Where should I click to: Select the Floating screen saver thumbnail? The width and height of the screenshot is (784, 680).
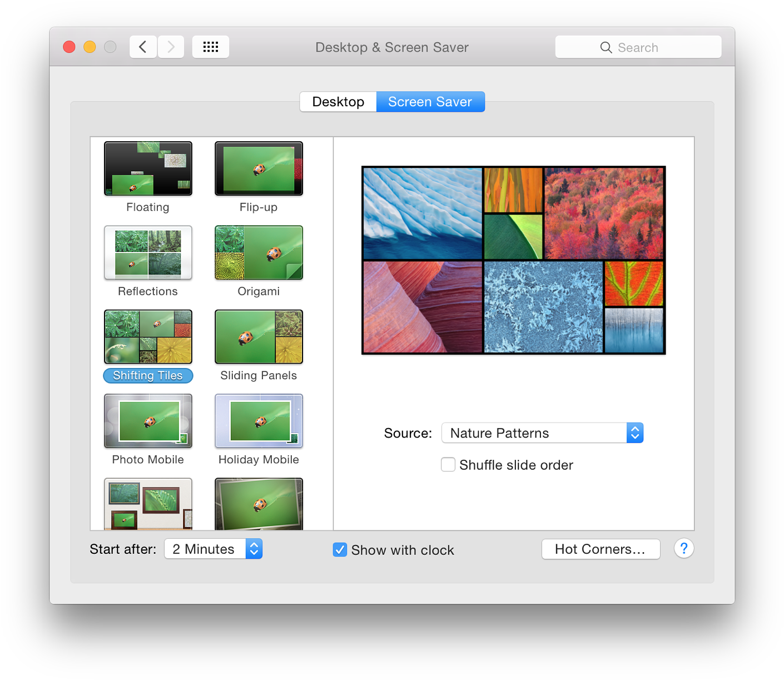pyautogui.click(x=148, y=168)
